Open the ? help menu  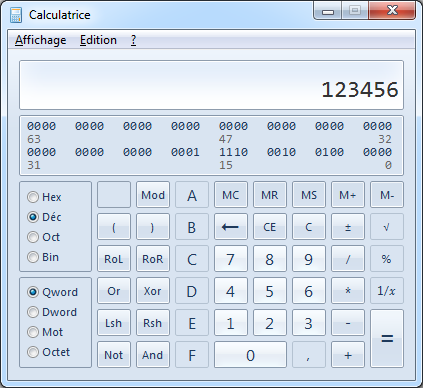pyautogui.click(x=133, y=40)
